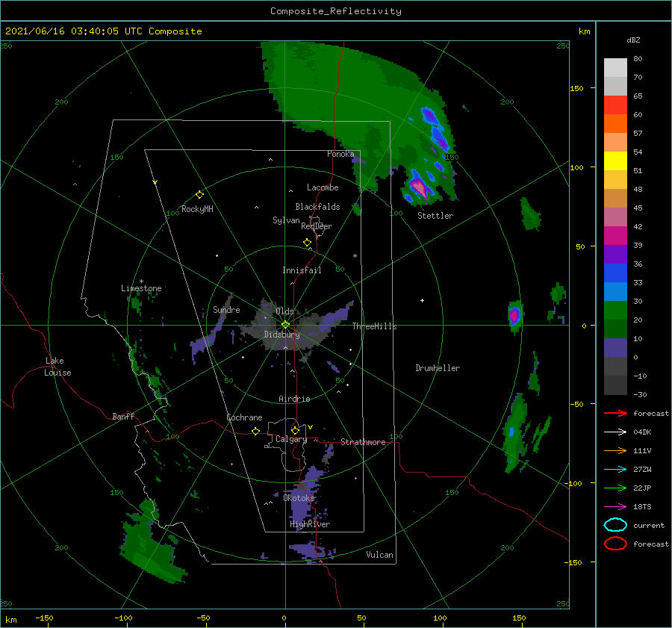Click the Airdrie label
672x628 pixels.
click(294, 399)
